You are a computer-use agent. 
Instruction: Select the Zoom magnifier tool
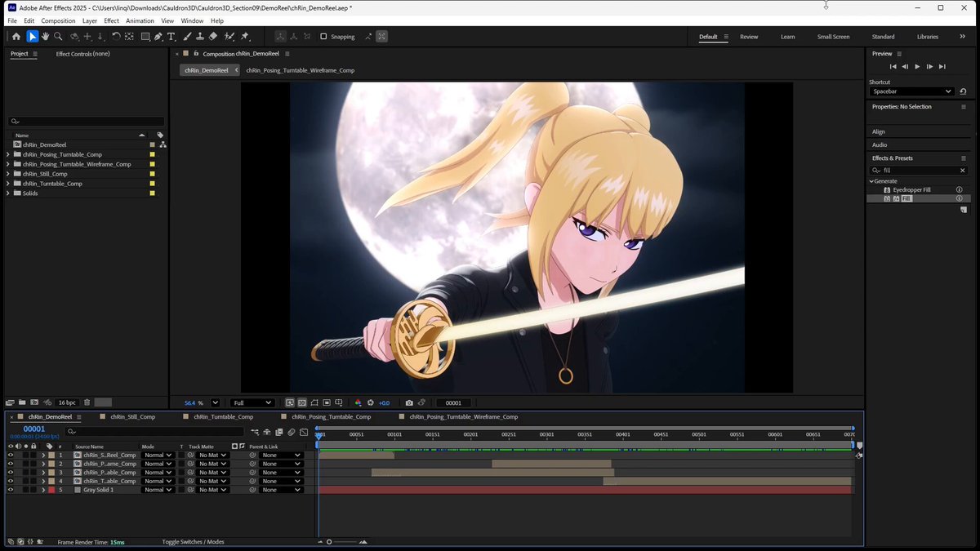tap(58, 37)
